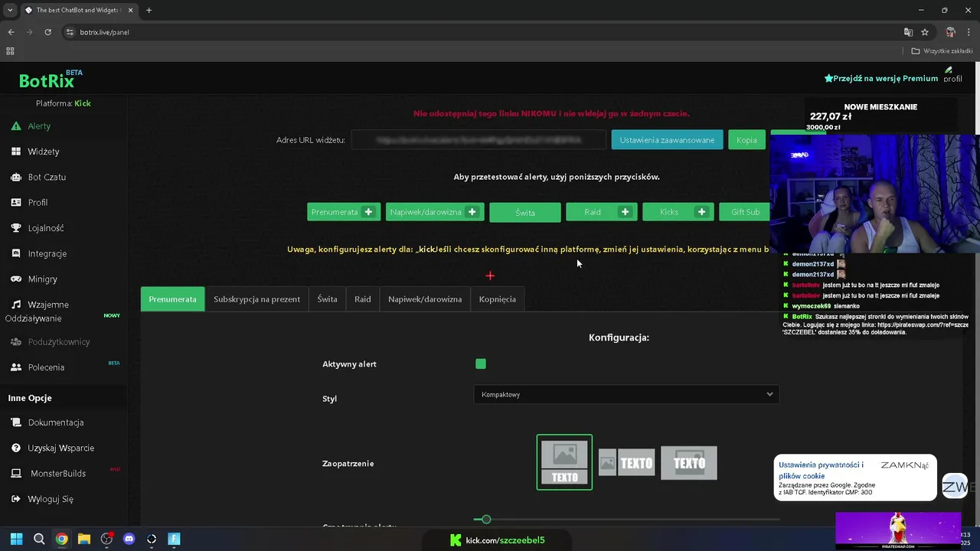
Task: Close the BotRix browser tab
Action: tap(130, 10)
